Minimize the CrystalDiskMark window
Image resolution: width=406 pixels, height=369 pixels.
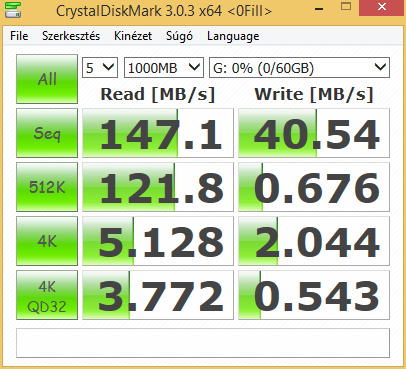pos(319,9)
